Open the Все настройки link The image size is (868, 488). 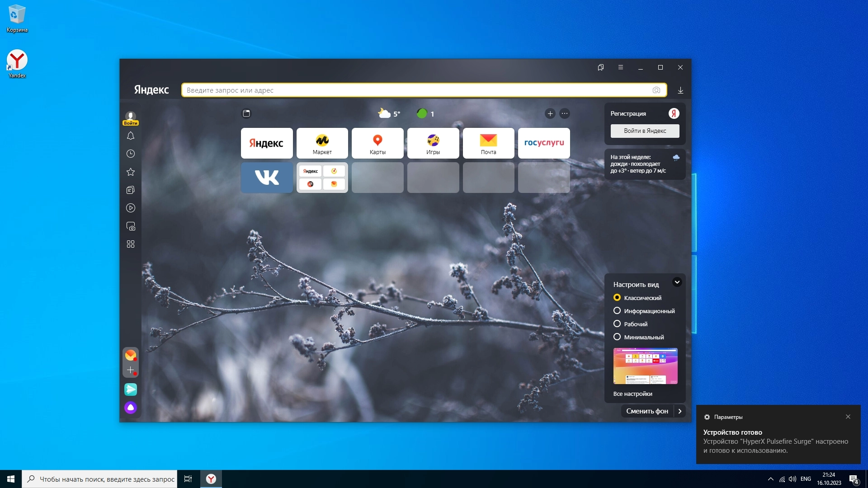click(x=632, y=394)
